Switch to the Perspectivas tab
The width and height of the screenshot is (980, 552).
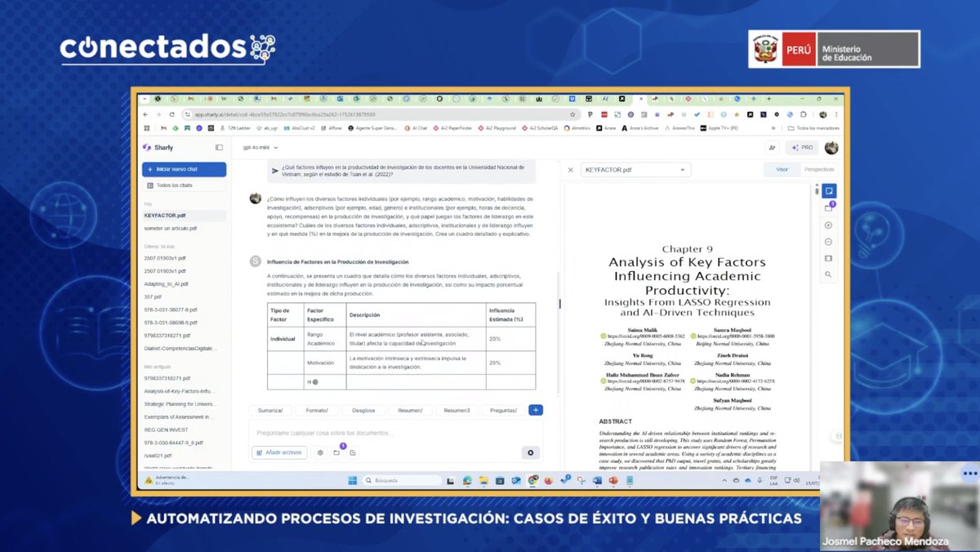(x=818, y=170)
